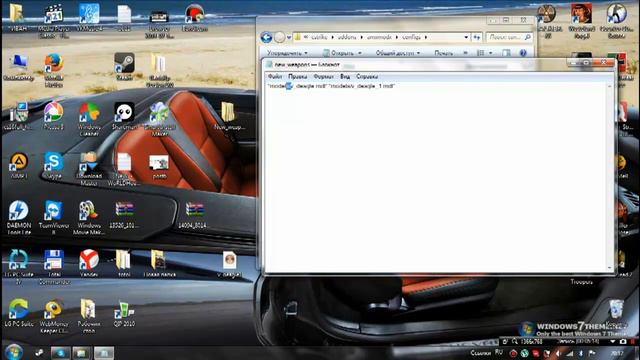Click the RU language indicator in taskbar
This screenshot has height=360, width=640.
click(499, 353)
